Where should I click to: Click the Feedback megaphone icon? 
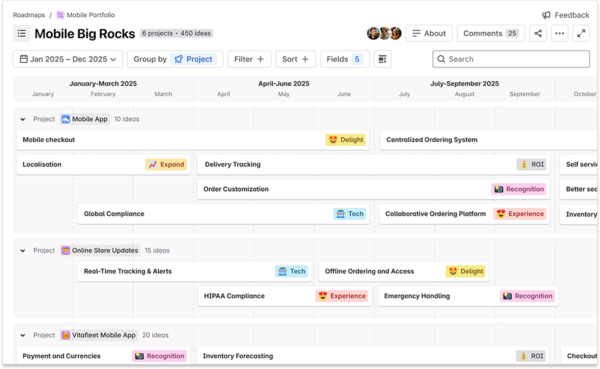546,15
